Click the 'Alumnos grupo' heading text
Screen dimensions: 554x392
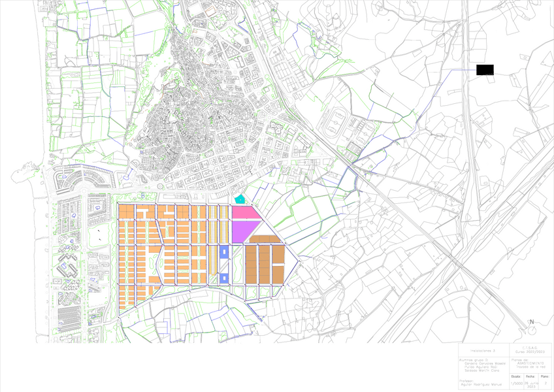point(472,360)
